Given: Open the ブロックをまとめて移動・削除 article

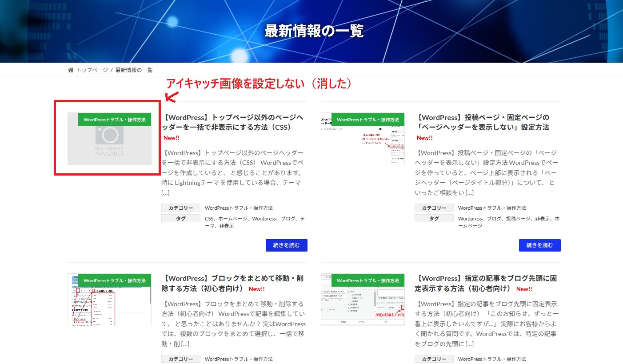Looking at the screenshot, I should point(233,283).
